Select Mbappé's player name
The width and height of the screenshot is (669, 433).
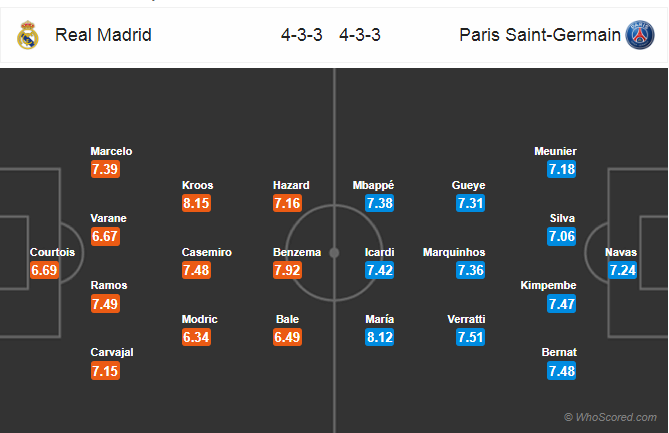(x=373, y=185)
